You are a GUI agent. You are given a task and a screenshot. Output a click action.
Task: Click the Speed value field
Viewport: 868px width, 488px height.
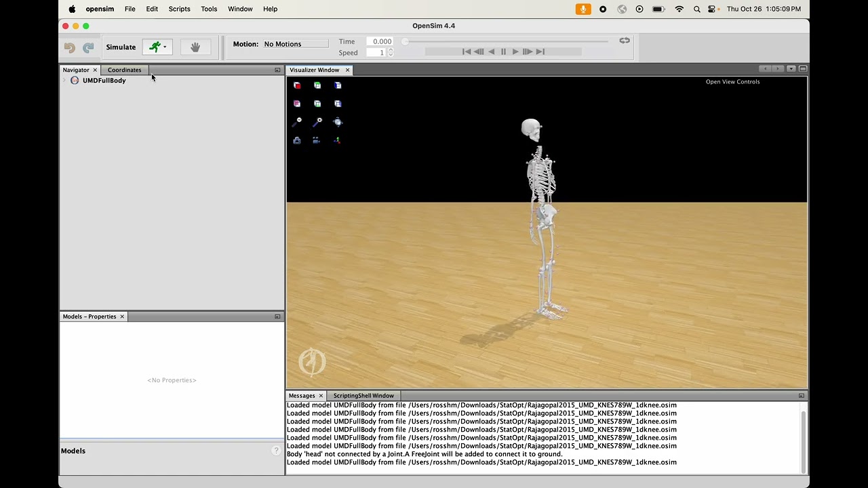(376, 53)
